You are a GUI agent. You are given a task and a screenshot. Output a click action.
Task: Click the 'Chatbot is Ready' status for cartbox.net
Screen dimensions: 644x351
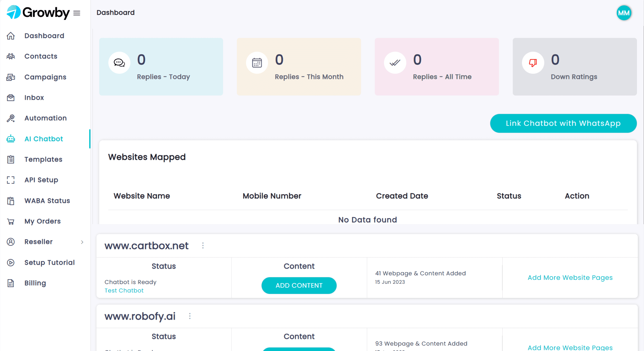(x=130, y=282)
